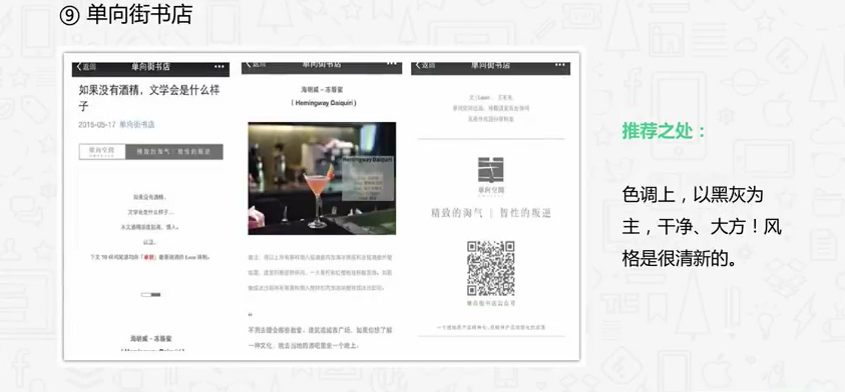Click the 单向街书店 title in the QR-code screen header
Screen dimensions: 845x392
pyautogui.click(x=490, y=66)
